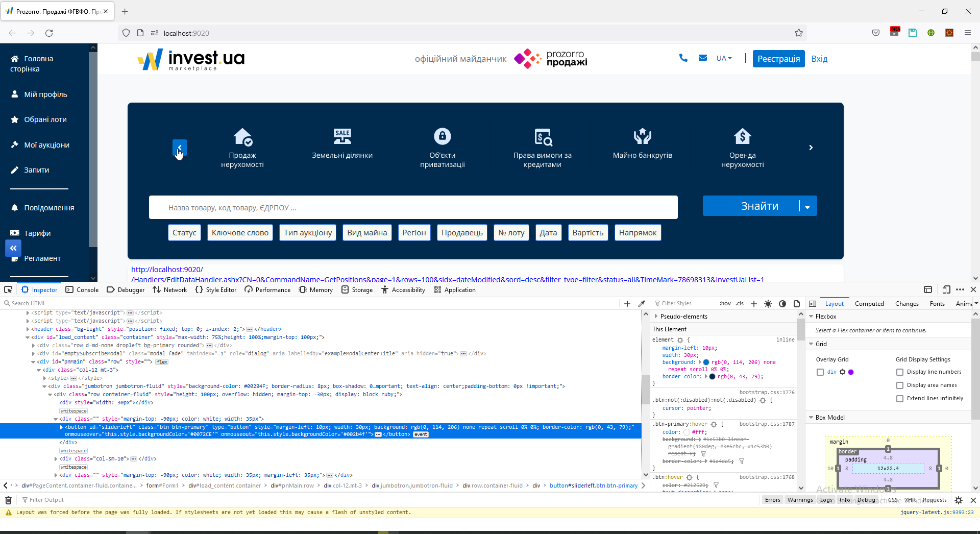Collapse the Grid section
980x534 pixels.
[811, 344]
